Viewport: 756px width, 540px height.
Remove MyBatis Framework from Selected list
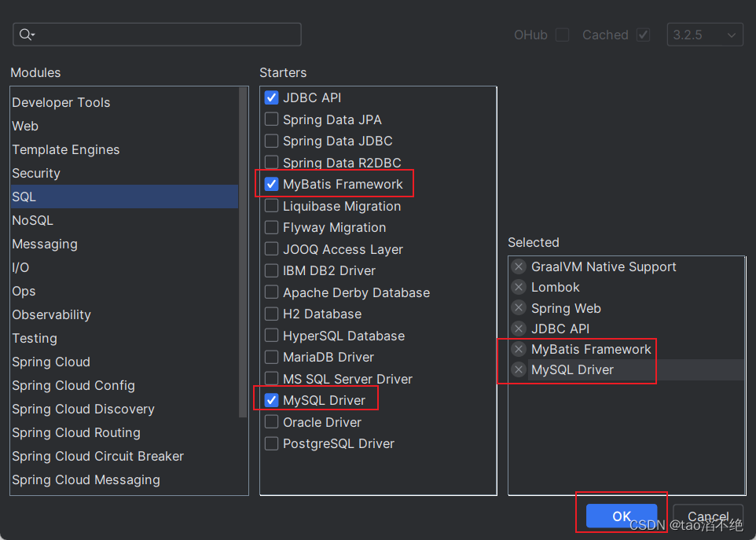[x=519, y=349]
